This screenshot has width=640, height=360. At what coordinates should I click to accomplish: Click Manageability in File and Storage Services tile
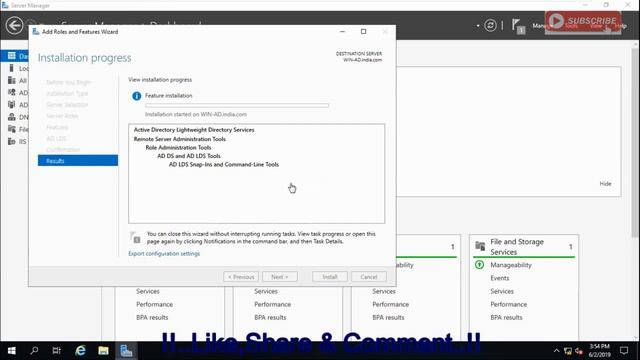click(x=511, y=265)
